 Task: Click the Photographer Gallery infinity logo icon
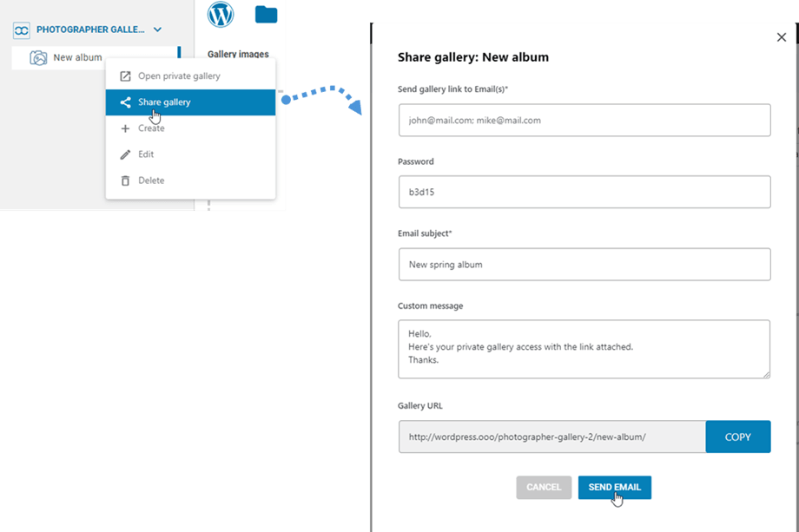[x=22, y=30]
